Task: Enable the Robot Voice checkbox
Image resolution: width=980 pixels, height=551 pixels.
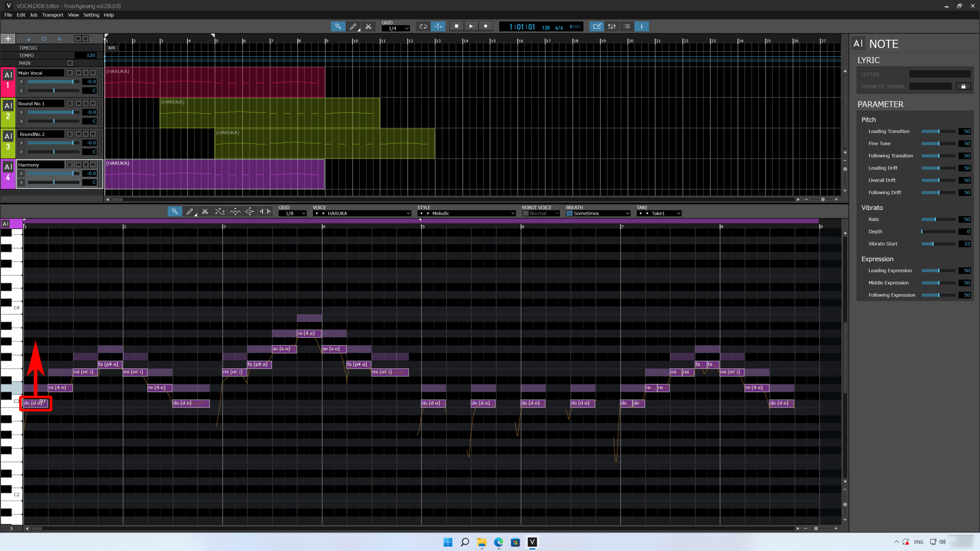Action: click(525, 213)
